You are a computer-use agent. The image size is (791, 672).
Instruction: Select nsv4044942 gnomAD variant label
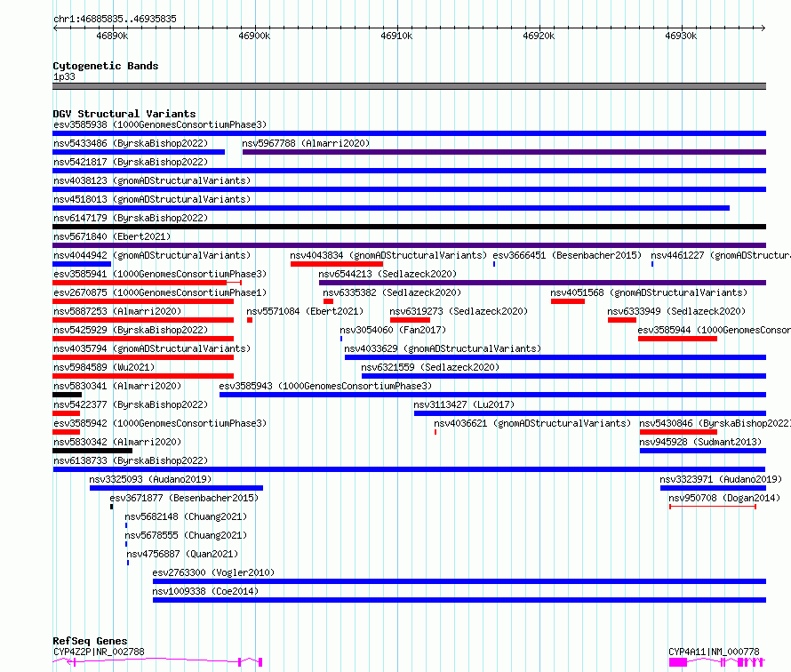pyautogui.click(x=152, y=255)
